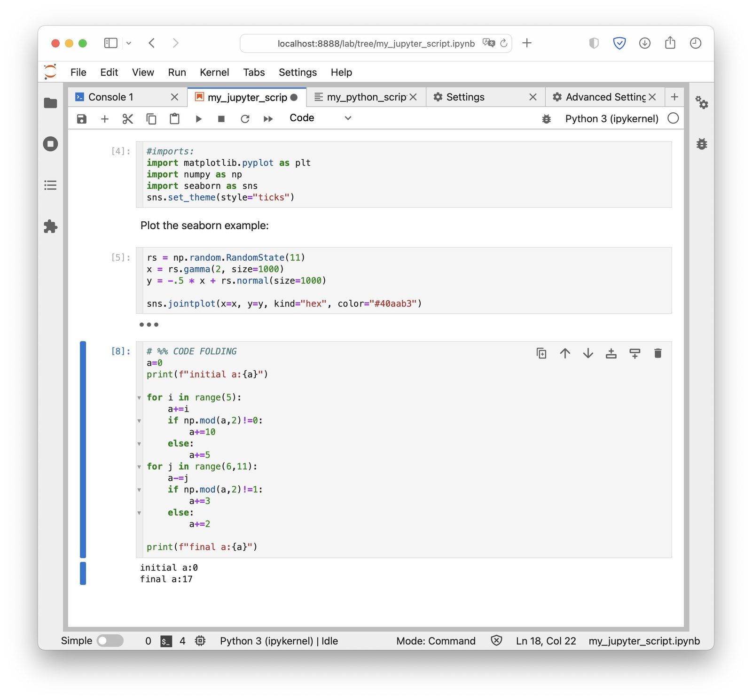The width and height of the screenshot is (752, 700).
Task: Duplicate the active cell with the copy icon
Action: pyautogui.click(x=541, y=353)
